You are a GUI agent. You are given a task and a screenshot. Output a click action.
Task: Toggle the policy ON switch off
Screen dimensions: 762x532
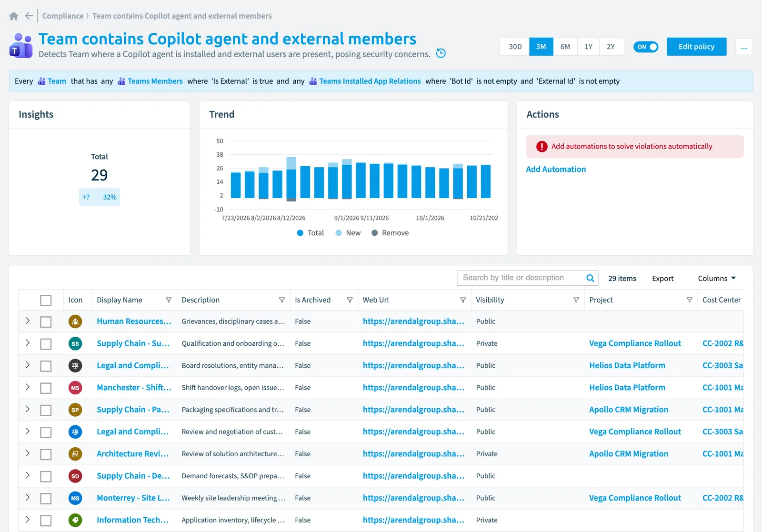pos(646,47)
